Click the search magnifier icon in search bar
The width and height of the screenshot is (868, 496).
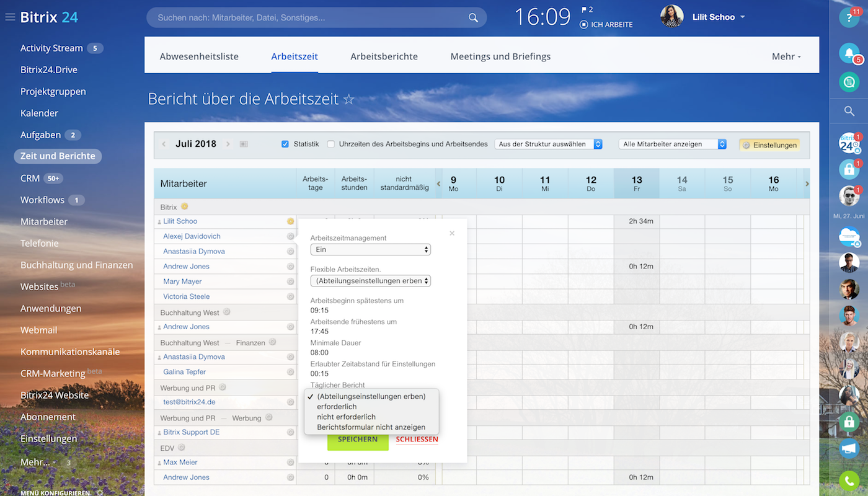(473, 18)
